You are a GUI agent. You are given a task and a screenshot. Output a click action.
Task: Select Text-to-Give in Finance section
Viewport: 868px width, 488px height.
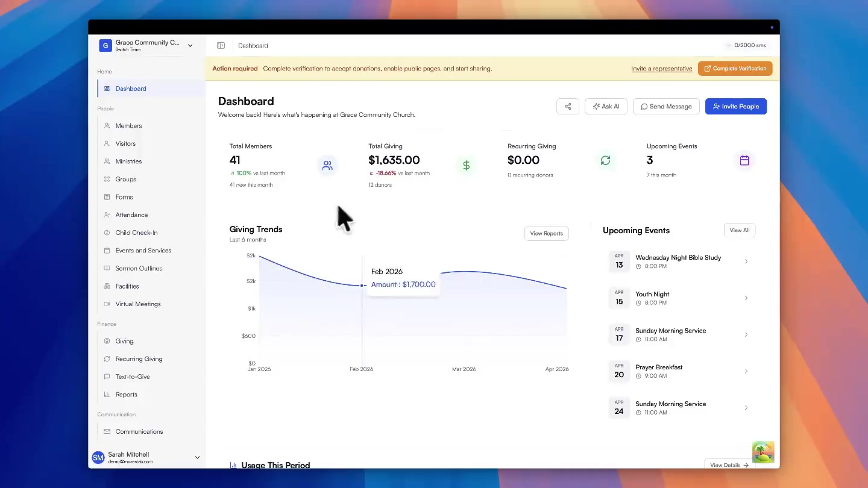point(133,377)
